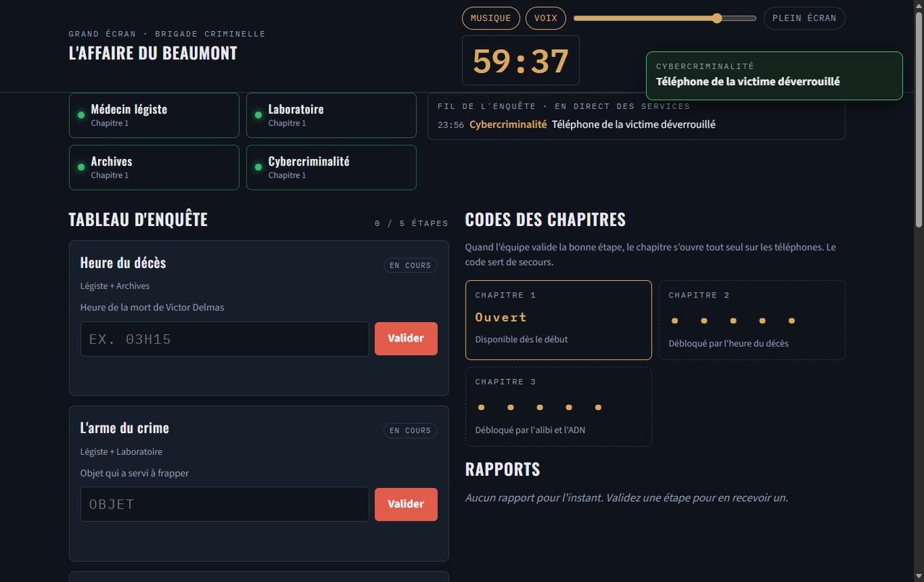Viewport: 924px width, 582px height.
Task: Click the green status dot beside Archives
Action: click(x=81, y=167)
